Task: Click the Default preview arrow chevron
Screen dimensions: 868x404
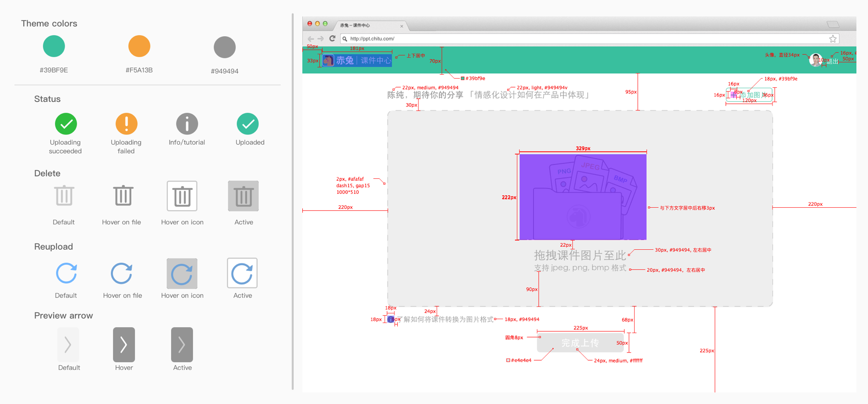Action: pyautogui.click(x=68, y=344)
